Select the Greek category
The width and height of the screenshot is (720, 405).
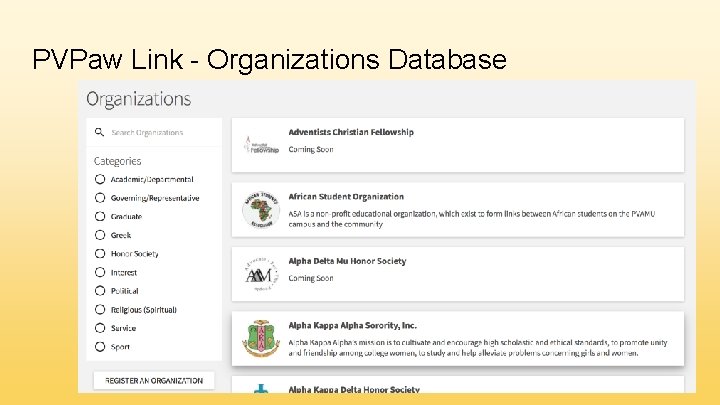pyautogui.click(x=100, y=235)
